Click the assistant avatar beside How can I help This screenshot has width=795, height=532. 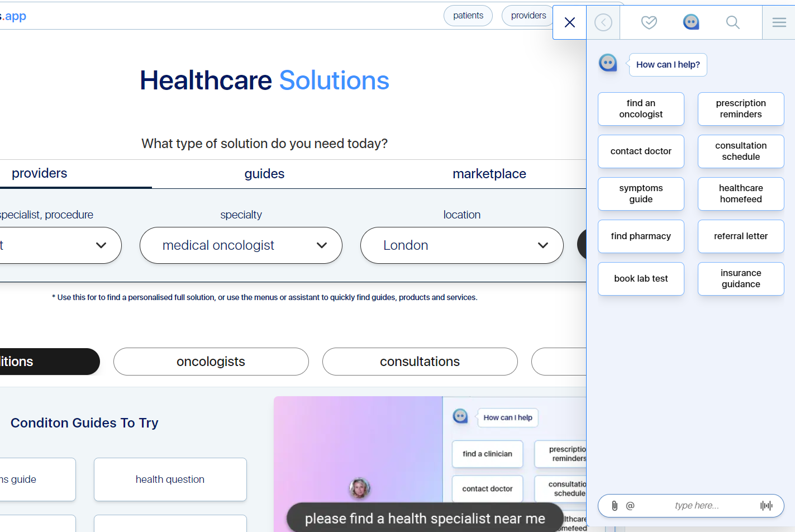(x=608, y=63)
